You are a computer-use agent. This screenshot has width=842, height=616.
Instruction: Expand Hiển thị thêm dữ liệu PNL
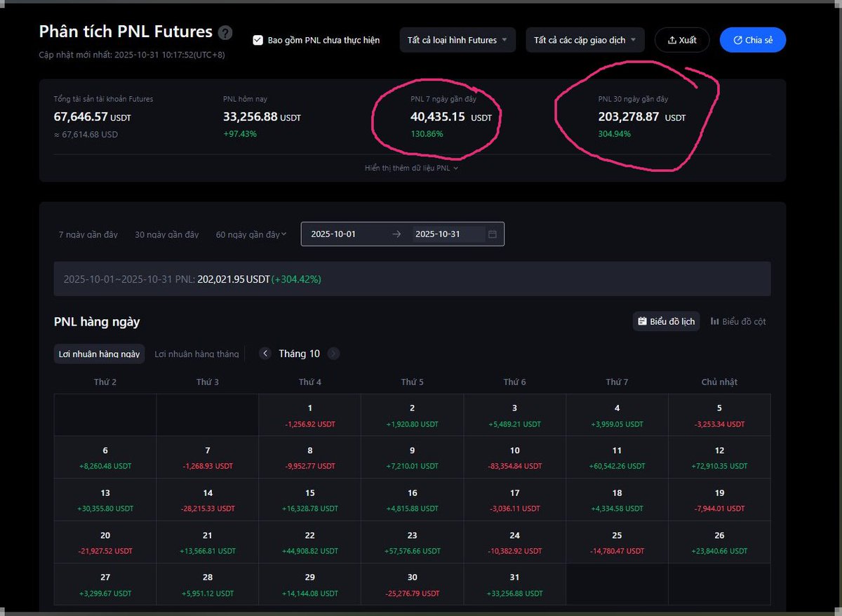pyautogui.click(x=412, y=168)
